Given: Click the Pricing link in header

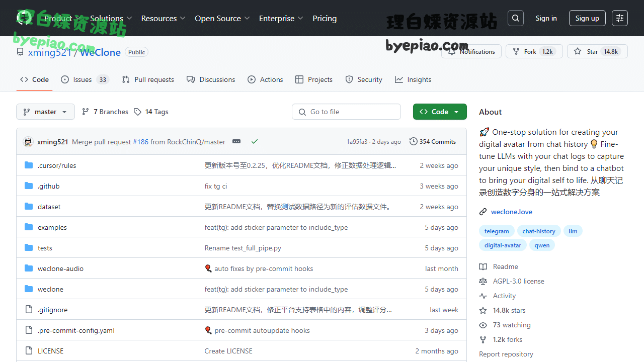Looking at the screenshot, I should click(325, 18).
